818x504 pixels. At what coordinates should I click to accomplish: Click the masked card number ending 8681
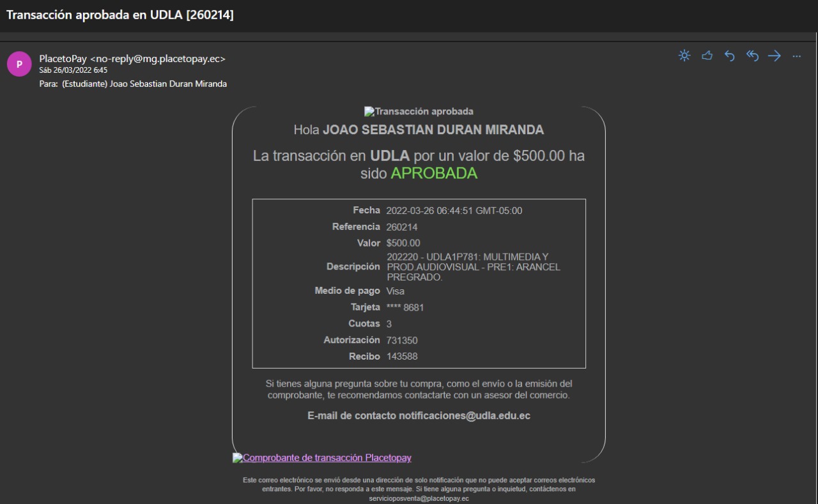(x=405, y=308)
